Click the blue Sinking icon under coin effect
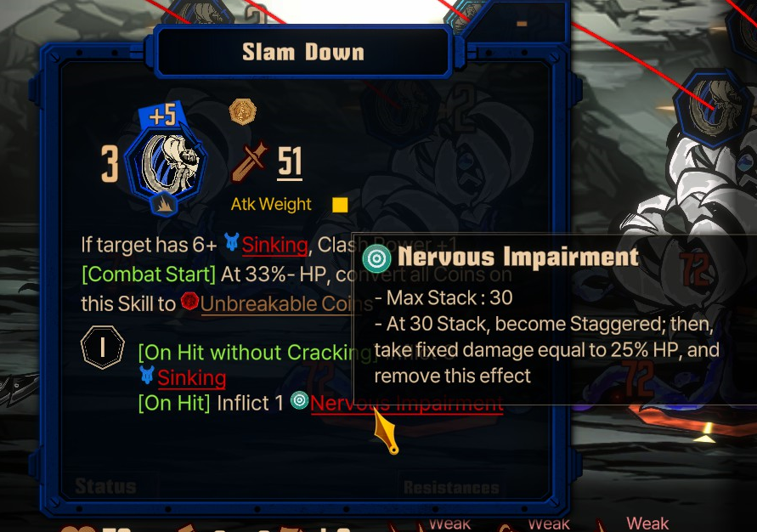Image resolution: width=757 pixels, height=532 pixels. tap(147, 375)
